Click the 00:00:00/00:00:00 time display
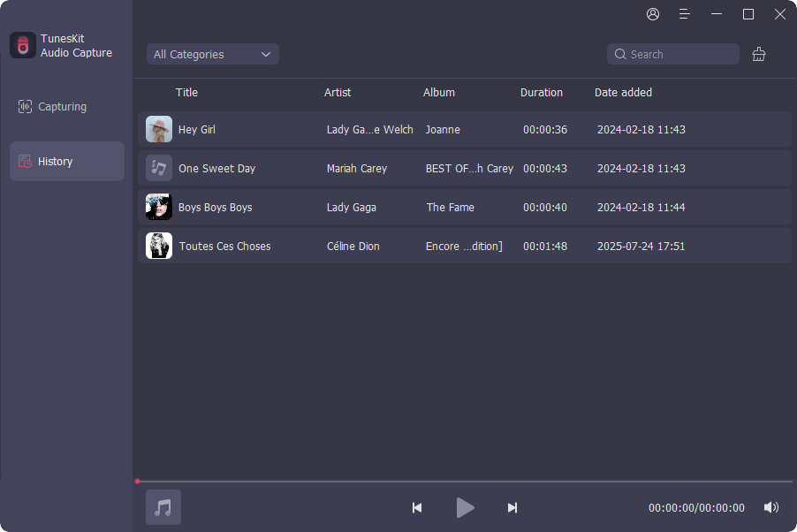 click(x=696, y=507)
